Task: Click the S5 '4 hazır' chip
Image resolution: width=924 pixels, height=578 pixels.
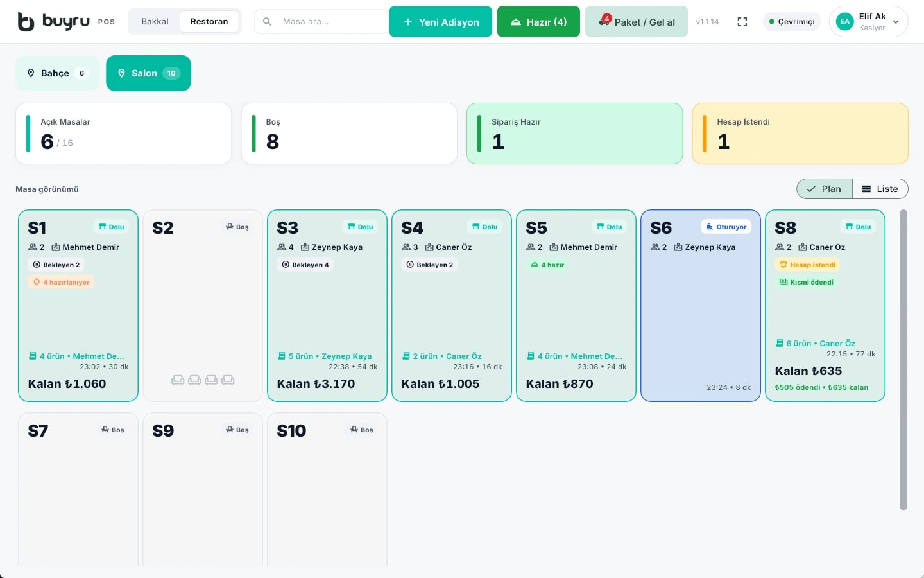Action: click(547, 265)
